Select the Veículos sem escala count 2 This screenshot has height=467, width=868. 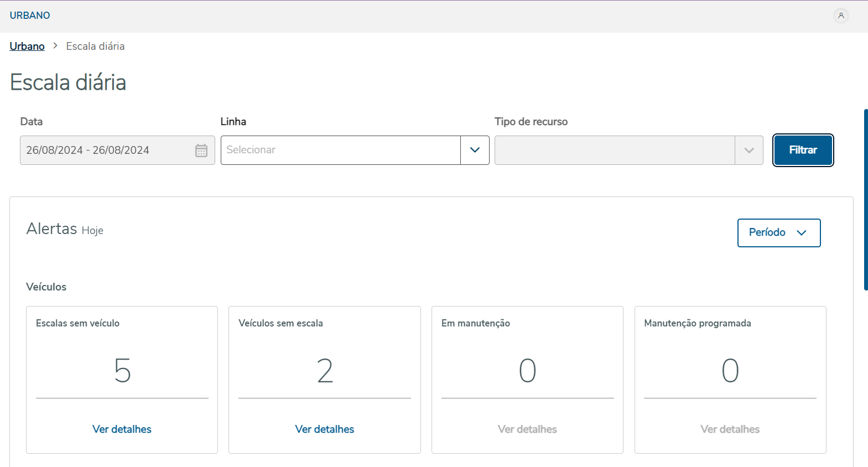[x=325, y=370]
